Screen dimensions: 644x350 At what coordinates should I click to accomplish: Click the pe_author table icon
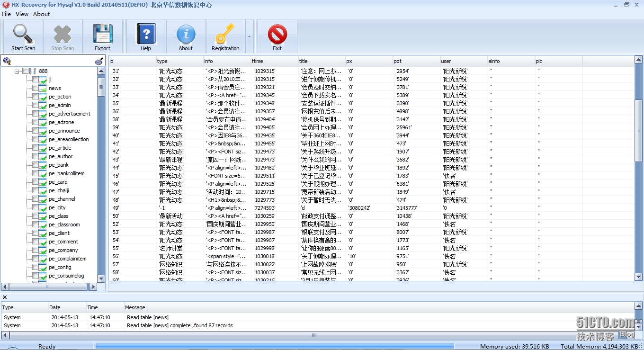43,156
